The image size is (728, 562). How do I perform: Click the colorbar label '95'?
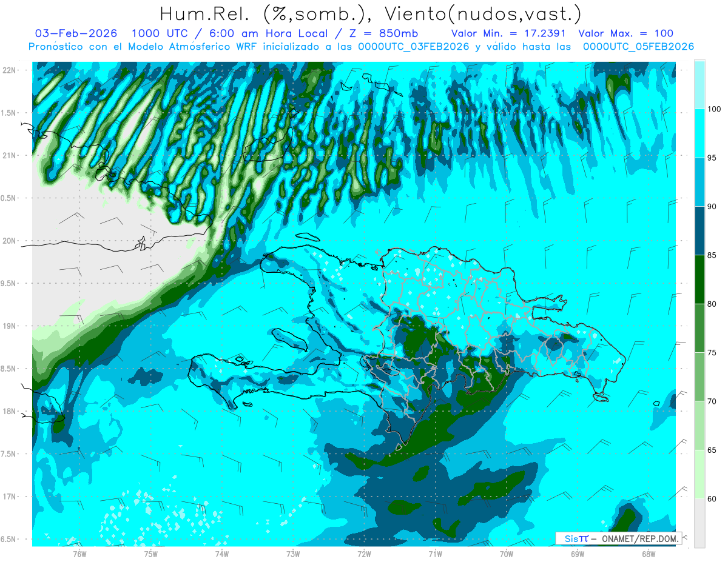[712, 158]
